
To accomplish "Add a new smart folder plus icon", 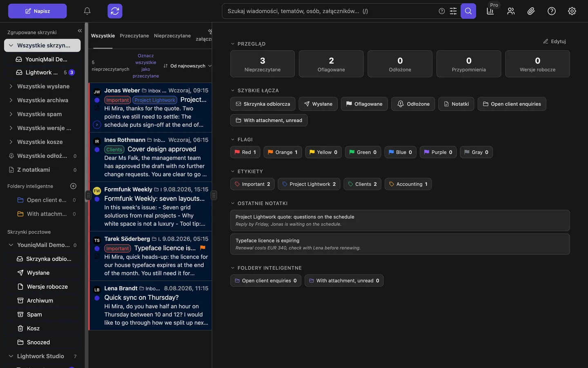I will coord(73,186).
